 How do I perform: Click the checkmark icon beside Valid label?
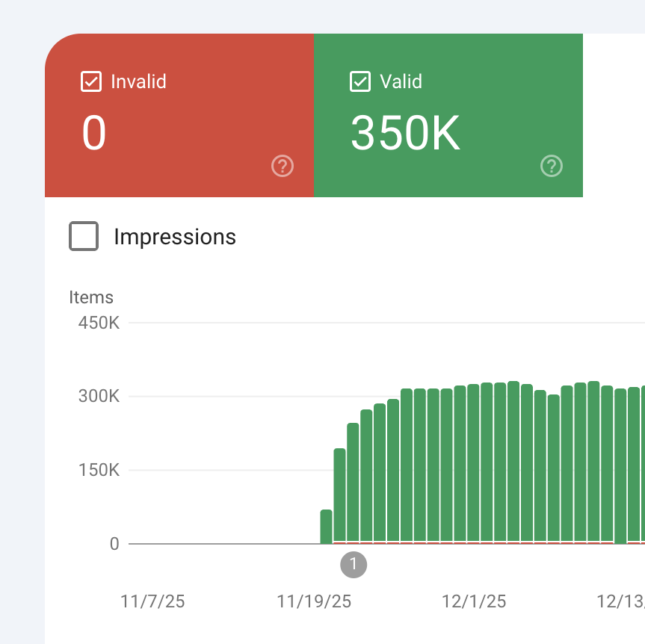click(359, 81)
